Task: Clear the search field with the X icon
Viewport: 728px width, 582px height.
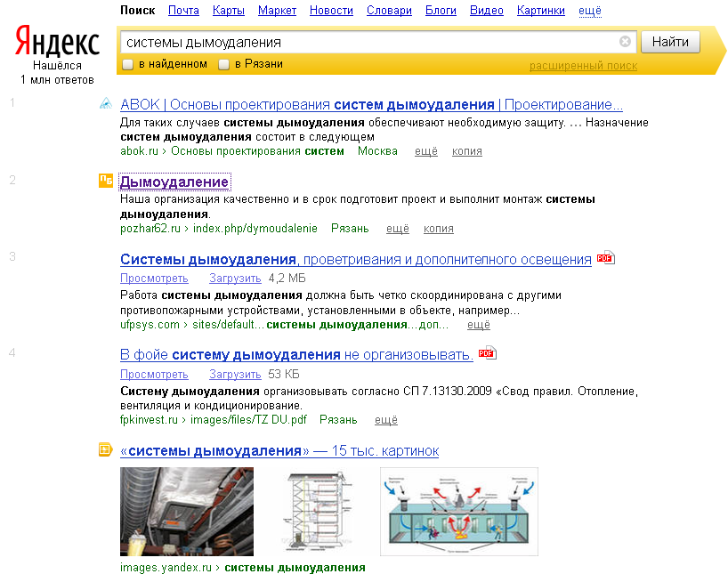Action: (x=625, y=41)
